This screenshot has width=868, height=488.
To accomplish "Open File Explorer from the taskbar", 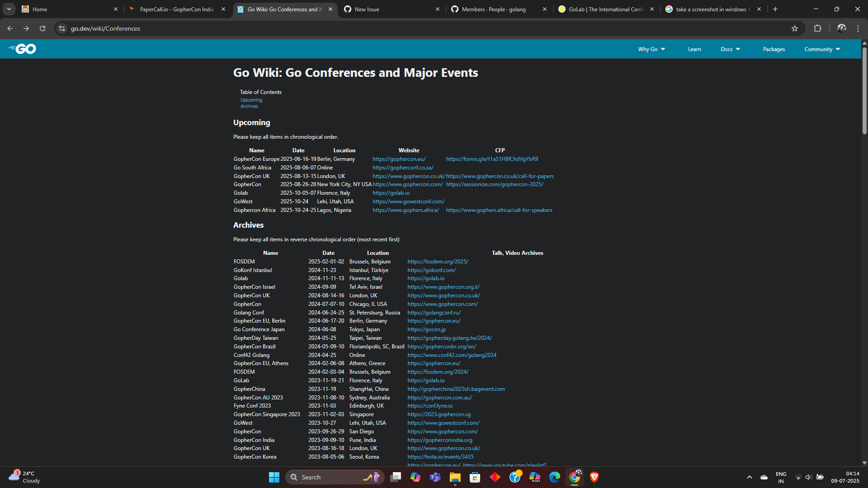I will pos(455,477).
